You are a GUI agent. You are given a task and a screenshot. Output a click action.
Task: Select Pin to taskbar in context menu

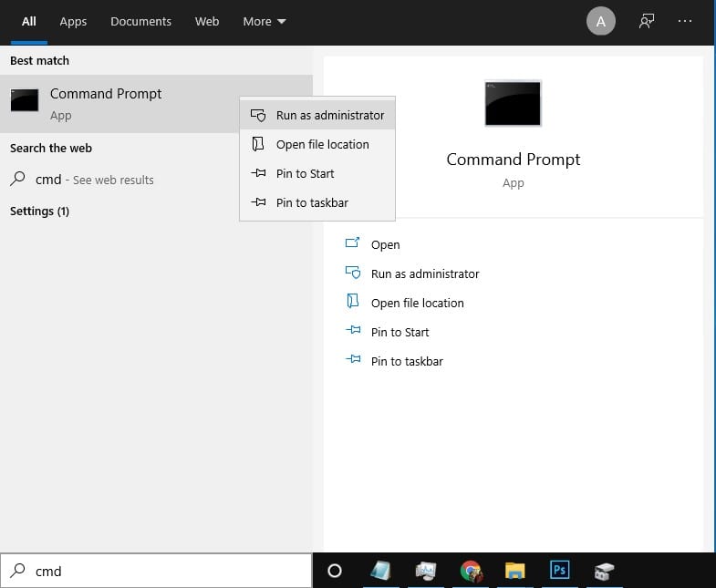tap(312, 203)
